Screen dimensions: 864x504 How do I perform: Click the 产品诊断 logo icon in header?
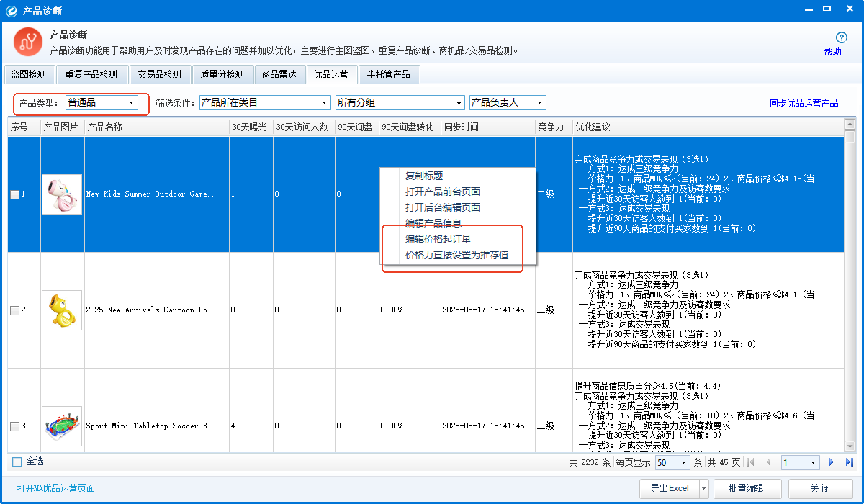coord(27,42)
